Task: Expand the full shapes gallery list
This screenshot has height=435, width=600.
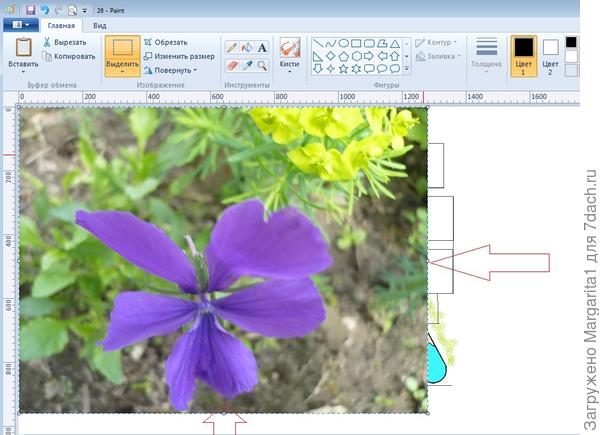Action: click(406, 69)
